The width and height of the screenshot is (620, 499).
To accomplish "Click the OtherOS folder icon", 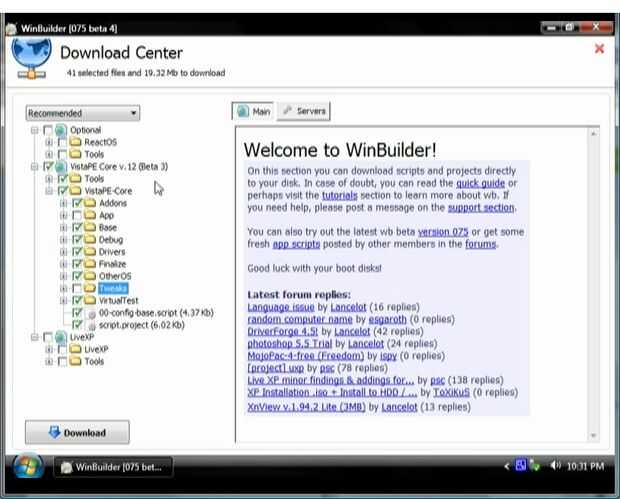I will [x=90, y=276].
